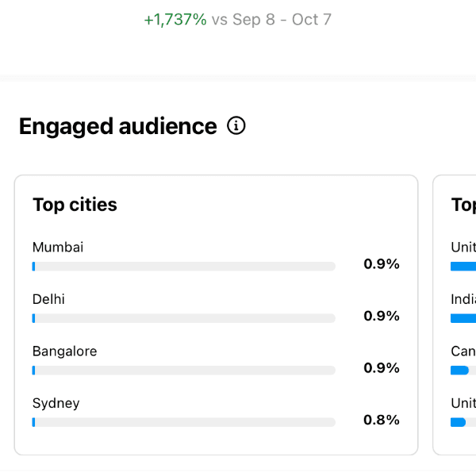Select the Delhi city label
Viewport: 476px width, 476px height.
click(48, 299)
